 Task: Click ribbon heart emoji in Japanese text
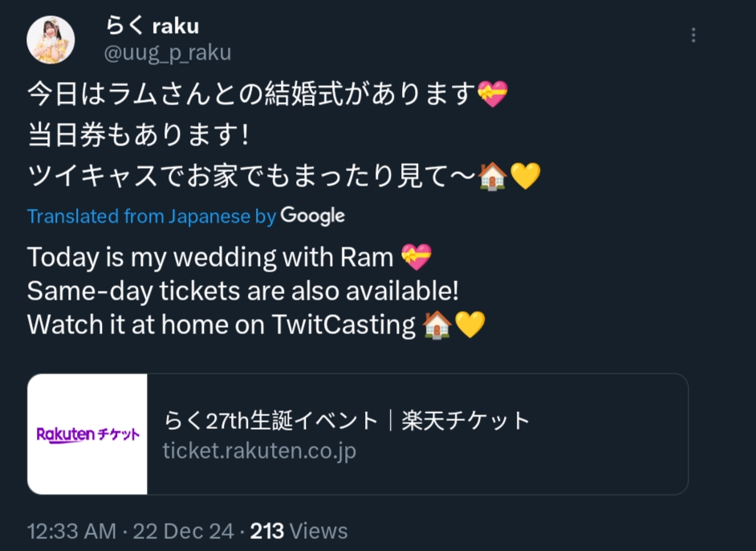(493, 93)
